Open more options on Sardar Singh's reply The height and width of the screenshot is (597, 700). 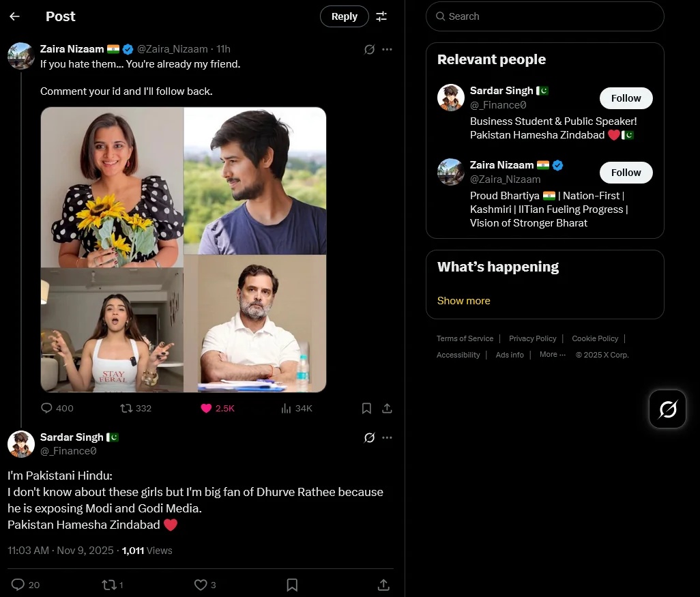click(387, 437)
